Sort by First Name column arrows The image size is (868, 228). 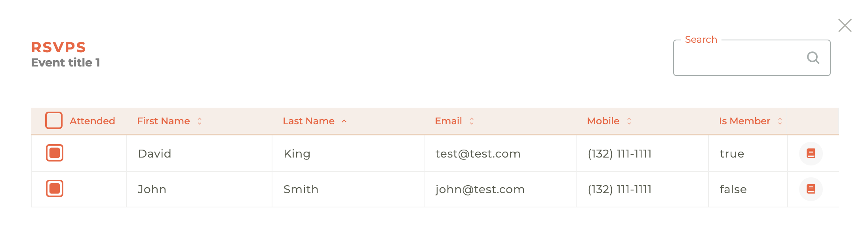(x=200, y=121)
